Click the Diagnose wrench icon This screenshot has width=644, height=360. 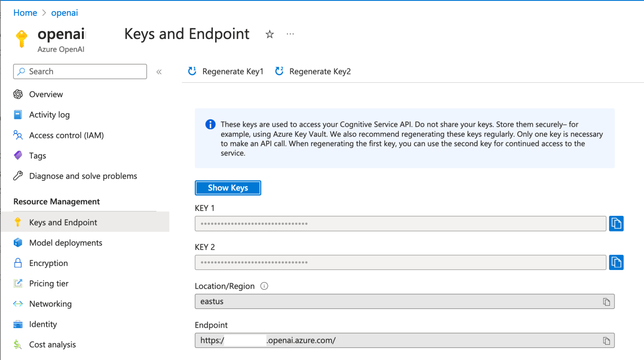[18, 176]
